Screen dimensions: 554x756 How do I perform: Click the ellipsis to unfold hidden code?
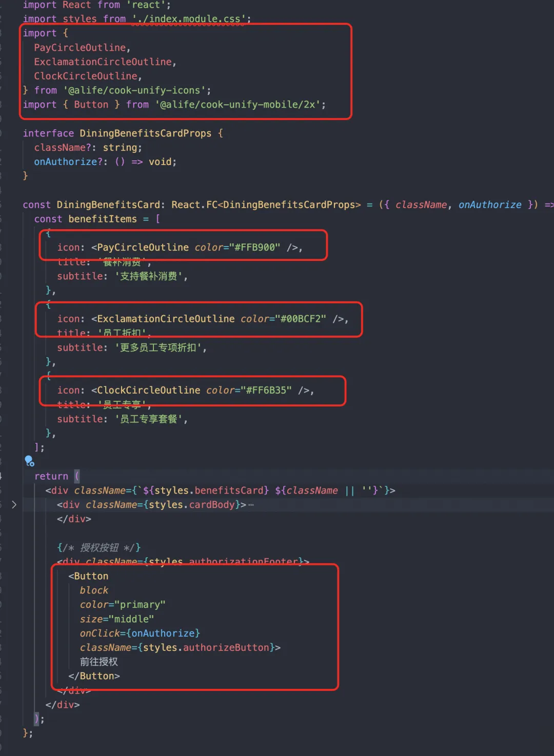point(251,504)
